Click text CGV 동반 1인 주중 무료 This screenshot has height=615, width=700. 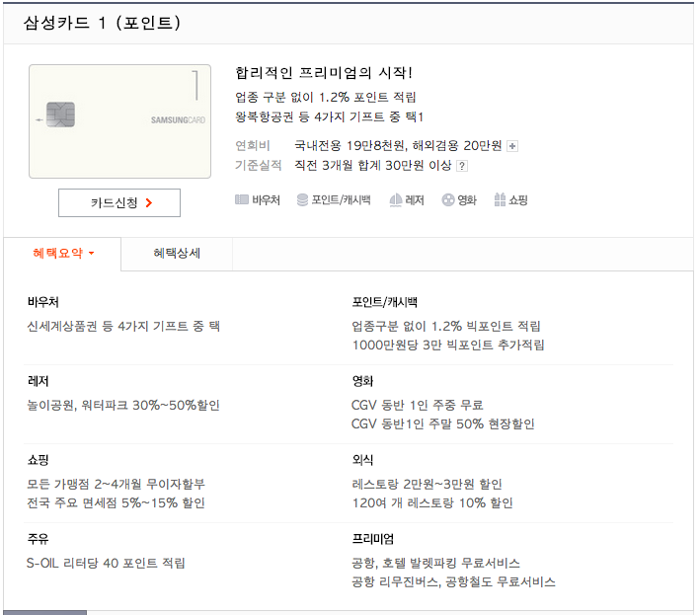coord(418,406)
